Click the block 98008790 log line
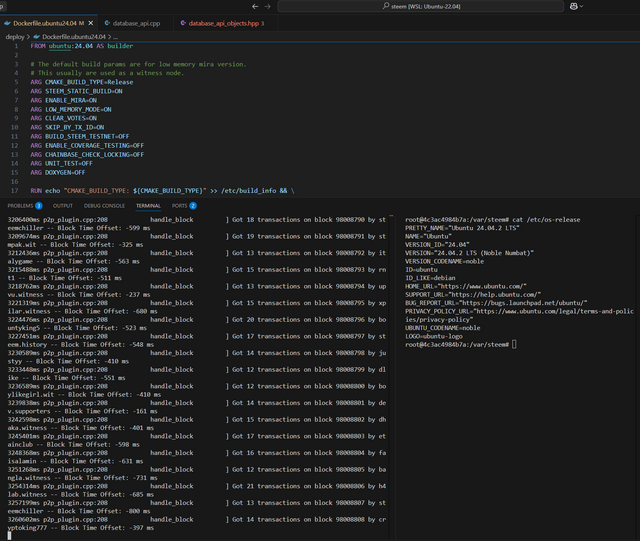640x541 pixels. [197, 220]
